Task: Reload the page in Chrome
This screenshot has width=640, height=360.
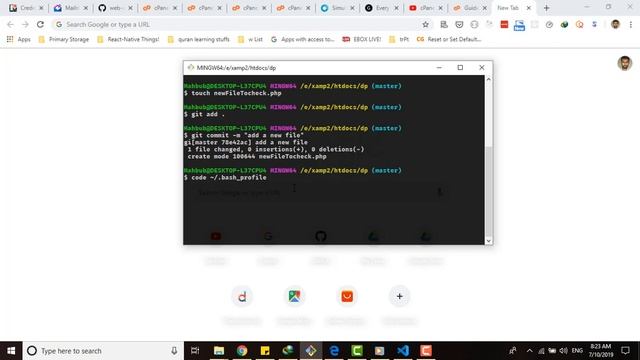Action: pyautogui.click(x=40, y=24)
